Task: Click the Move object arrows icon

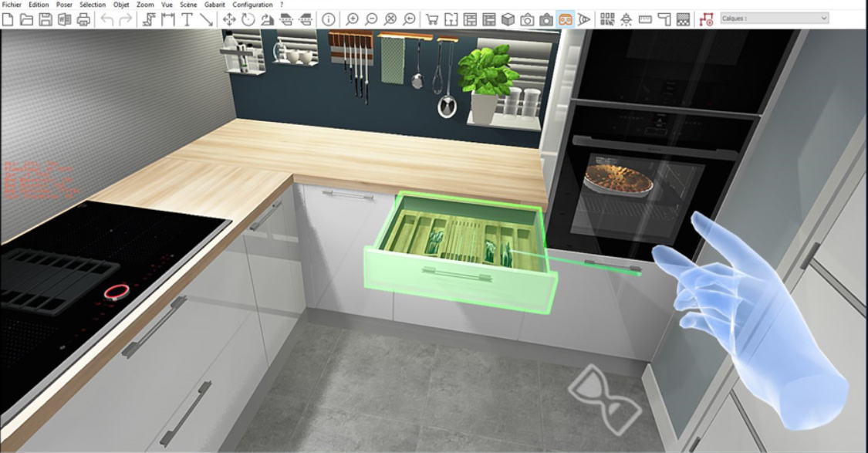Action: (229, 19)
